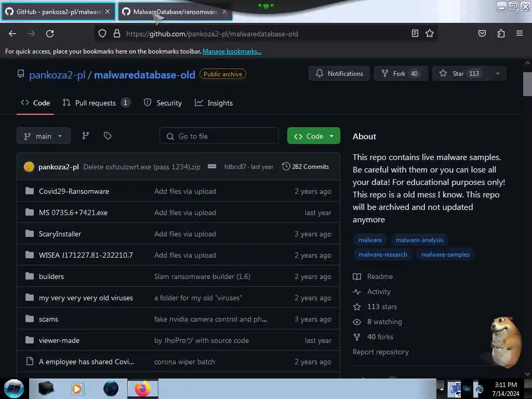Open the my very very very old viruses folder
The image size is (532, 399).
[86, 298]
